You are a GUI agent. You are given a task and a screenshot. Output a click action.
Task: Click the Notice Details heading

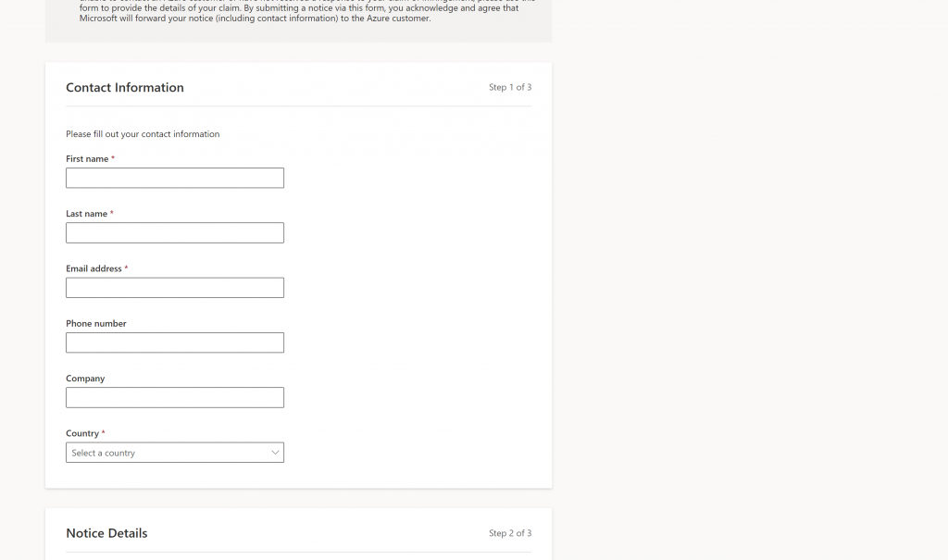(106, 533)
